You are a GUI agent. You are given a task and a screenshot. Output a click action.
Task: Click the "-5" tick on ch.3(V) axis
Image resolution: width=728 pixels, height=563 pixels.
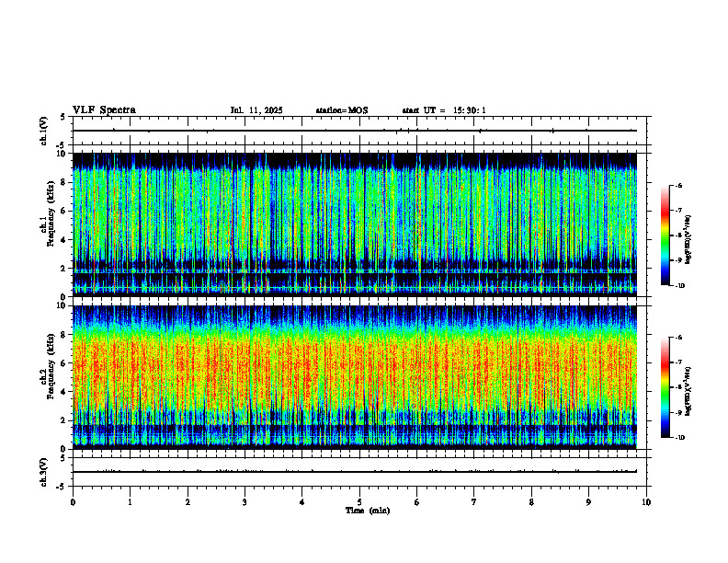coord(61,487)
